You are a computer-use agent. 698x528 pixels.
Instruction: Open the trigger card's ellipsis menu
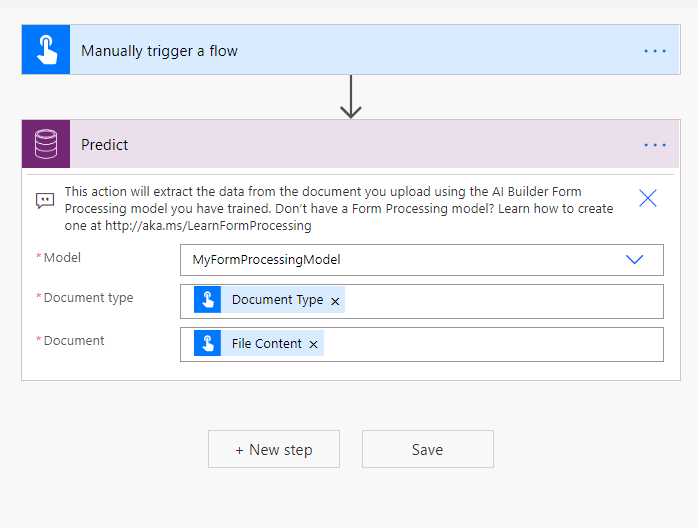click(655, 51)
